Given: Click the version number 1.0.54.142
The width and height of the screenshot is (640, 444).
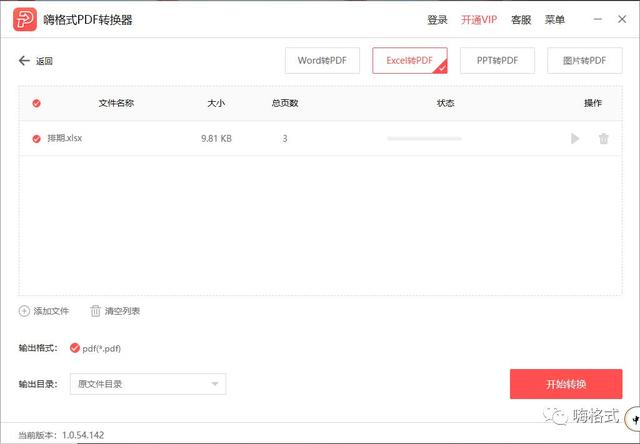Looking at the screenshot, I should 83,435.
